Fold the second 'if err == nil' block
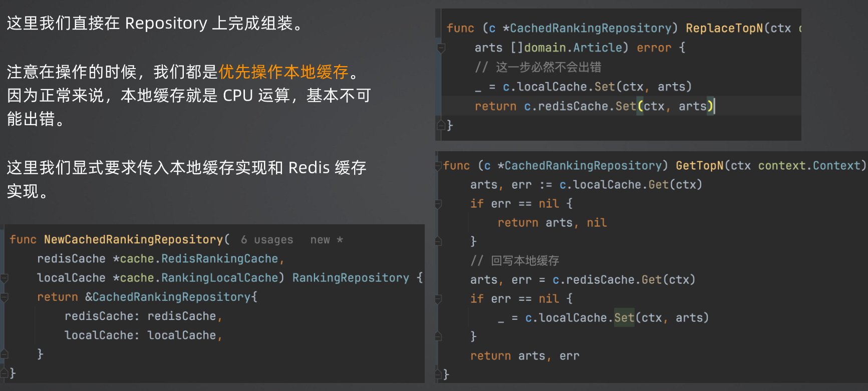Screen dimensions: 868x391 pos(438,299)
